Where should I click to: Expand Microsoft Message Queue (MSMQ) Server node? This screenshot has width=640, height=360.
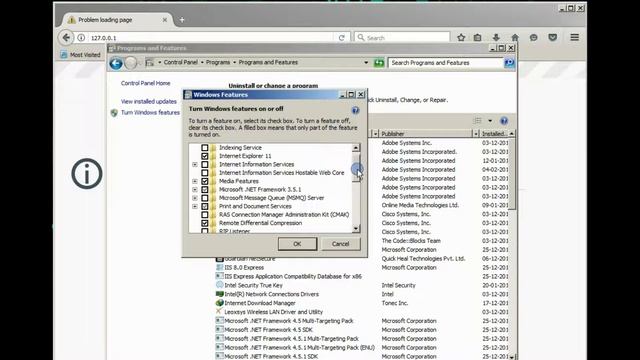[x=195, y=198]
